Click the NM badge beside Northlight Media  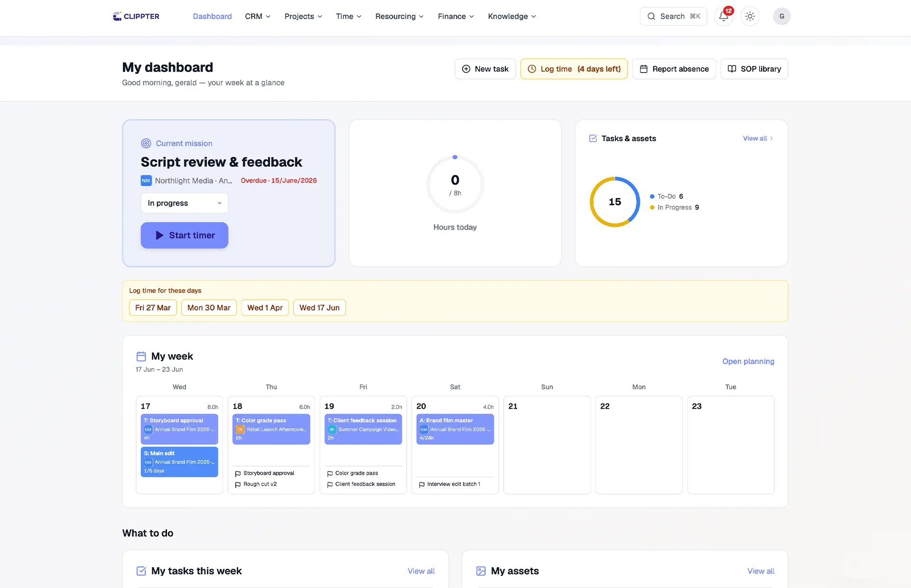146,181
